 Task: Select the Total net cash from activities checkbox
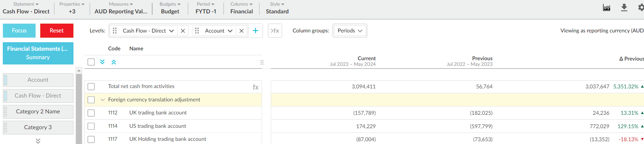point(91,87)
